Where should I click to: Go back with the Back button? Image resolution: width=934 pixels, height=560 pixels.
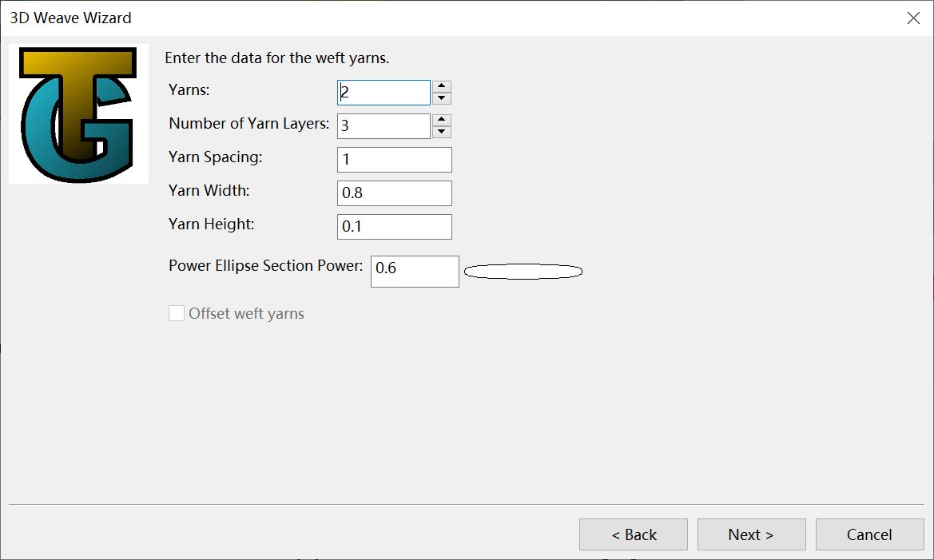(633, 534)
